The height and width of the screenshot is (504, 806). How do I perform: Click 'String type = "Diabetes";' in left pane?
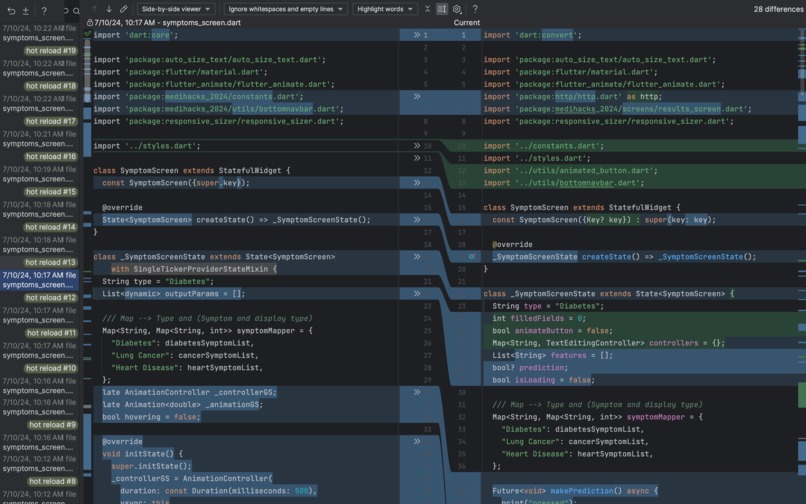(158, 281)
